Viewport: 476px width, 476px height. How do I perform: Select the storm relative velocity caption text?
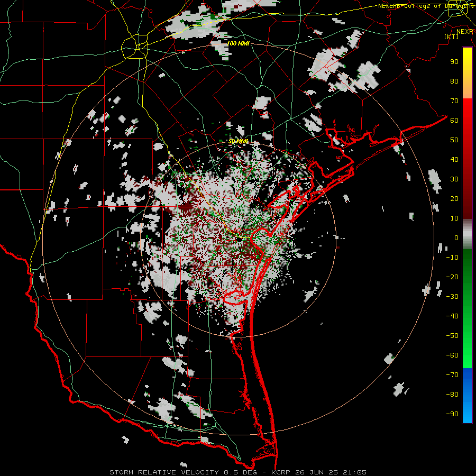[x=237, y=472]
